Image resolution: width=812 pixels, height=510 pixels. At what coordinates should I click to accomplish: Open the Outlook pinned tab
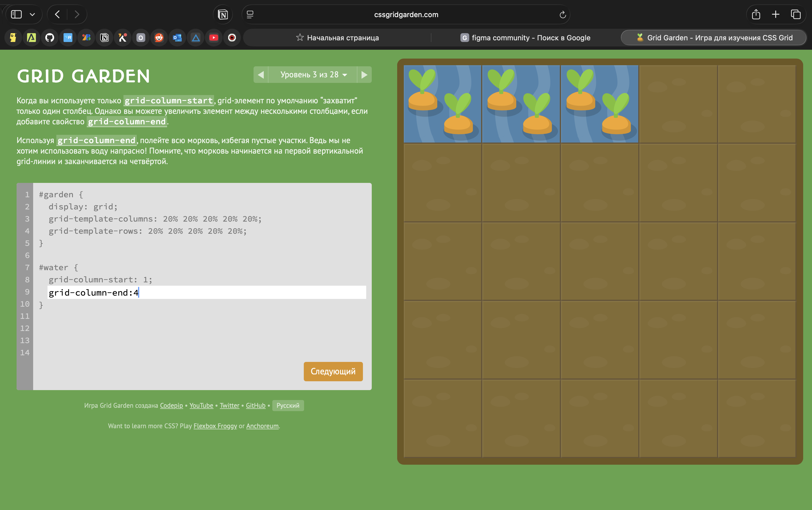[x=177, y=38]
